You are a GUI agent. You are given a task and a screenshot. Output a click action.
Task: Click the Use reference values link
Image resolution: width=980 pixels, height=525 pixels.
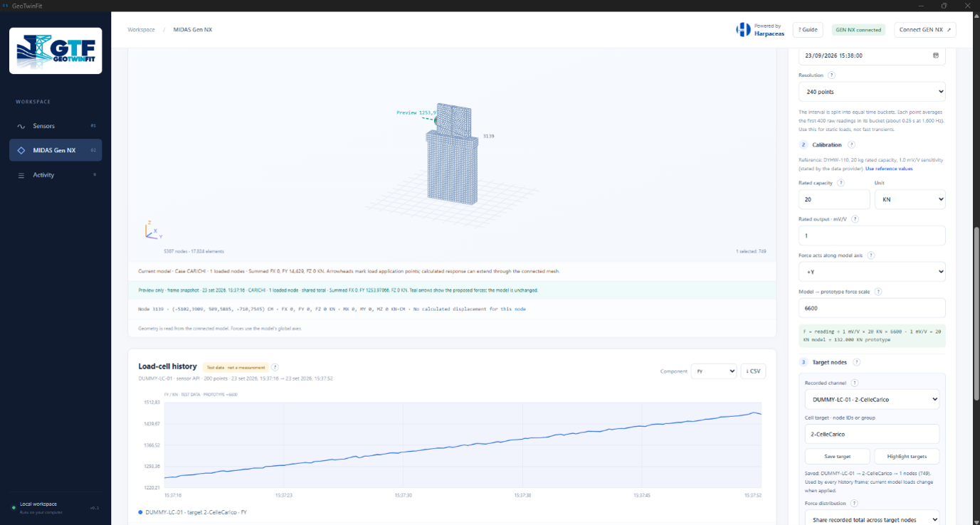click(x=889, y=169)
